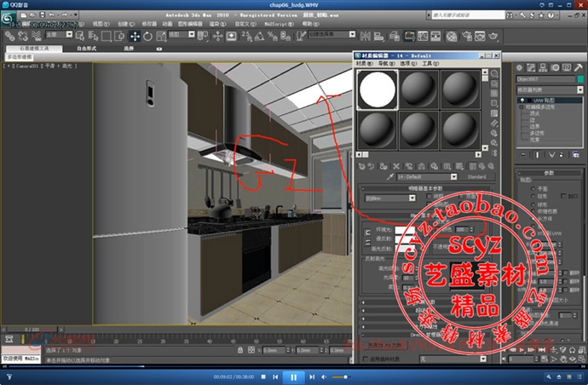The height and width of the screenshot is (385, 588).
Task: Open the 3ds Max application logo menu
Action: point(8,19)
